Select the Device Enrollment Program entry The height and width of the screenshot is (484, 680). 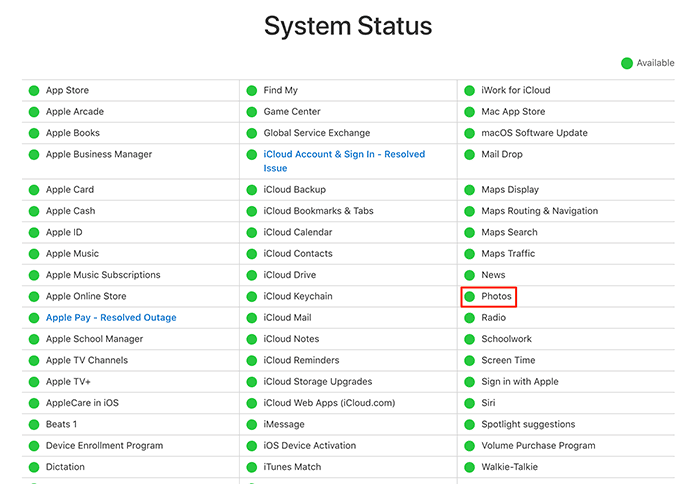click(x=105, y=445)
